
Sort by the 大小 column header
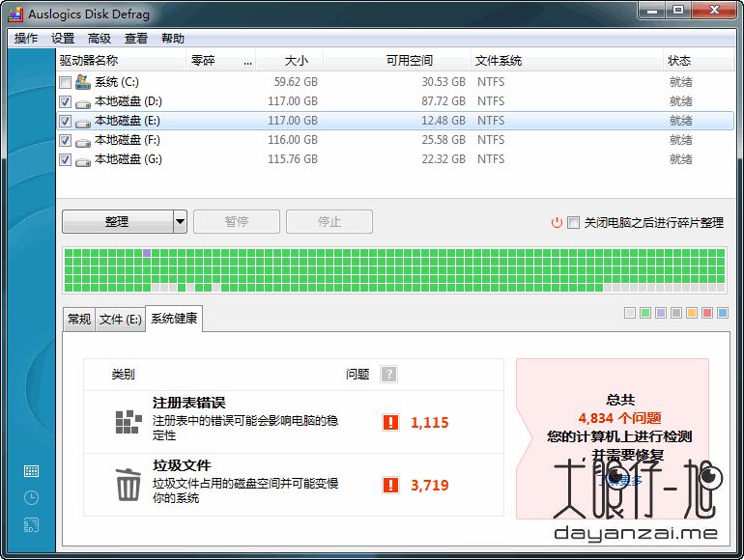(290, 60)
